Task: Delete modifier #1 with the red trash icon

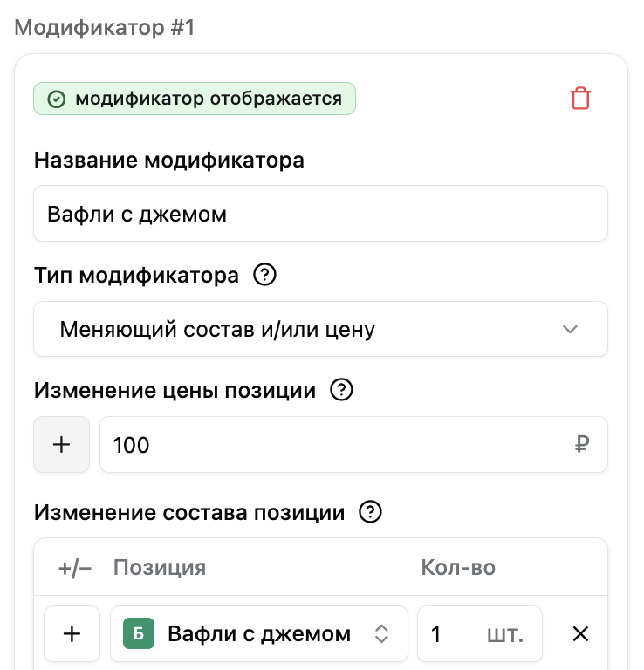Action: pyautogui.click(x=580, y=99)
